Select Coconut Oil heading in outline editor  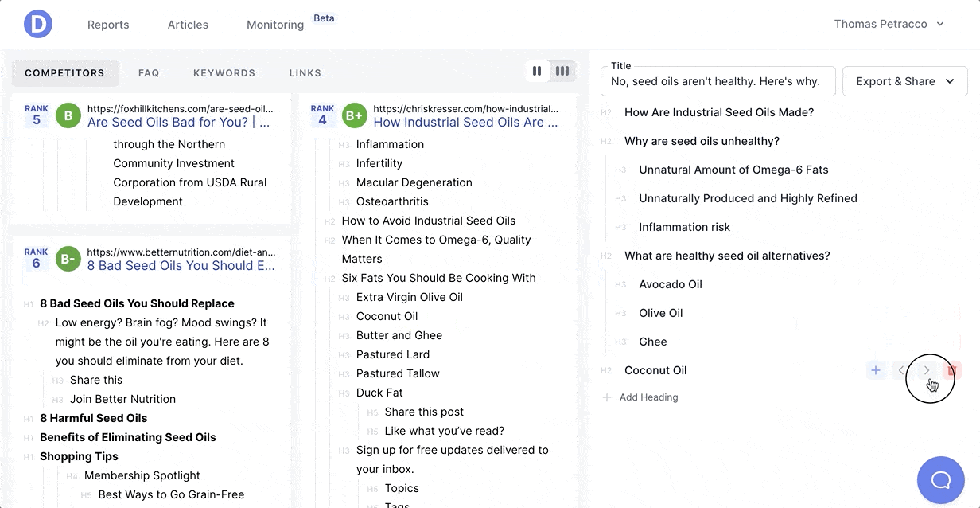pyautogui.click(x=655, y=370)
